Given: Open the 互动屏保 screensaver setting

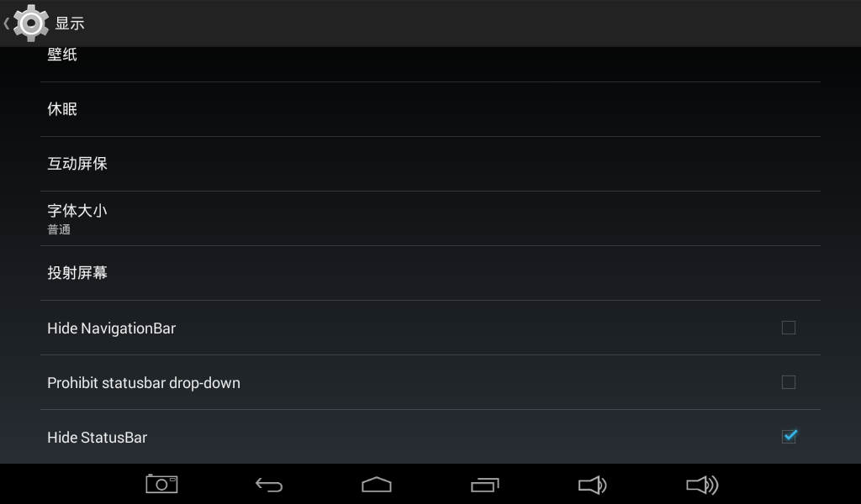Looking at the screenshot, I should point(430,164).
